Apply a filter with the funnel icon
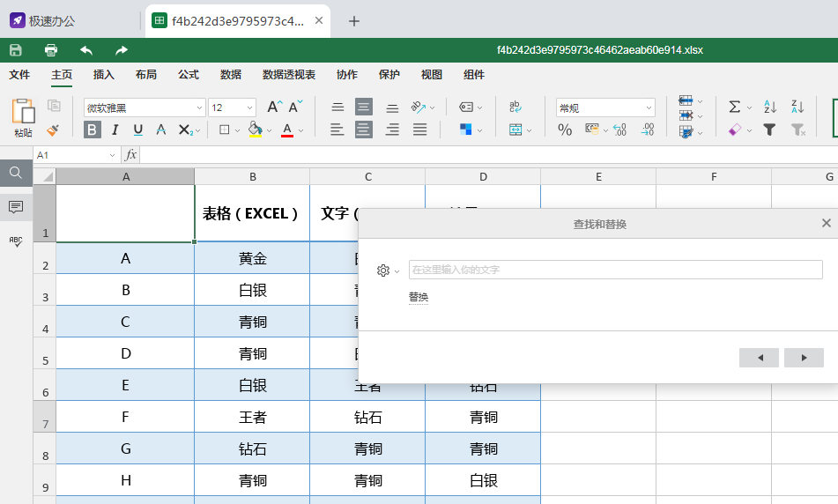838x504 pixels. [x=769, y=130]
